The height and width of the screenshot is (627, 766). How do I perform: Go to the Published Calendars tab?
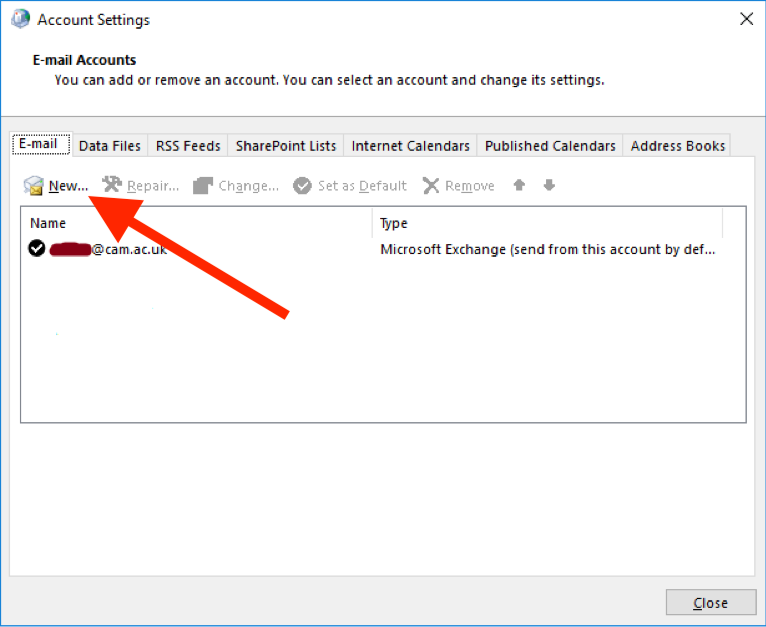pos(550,146)
